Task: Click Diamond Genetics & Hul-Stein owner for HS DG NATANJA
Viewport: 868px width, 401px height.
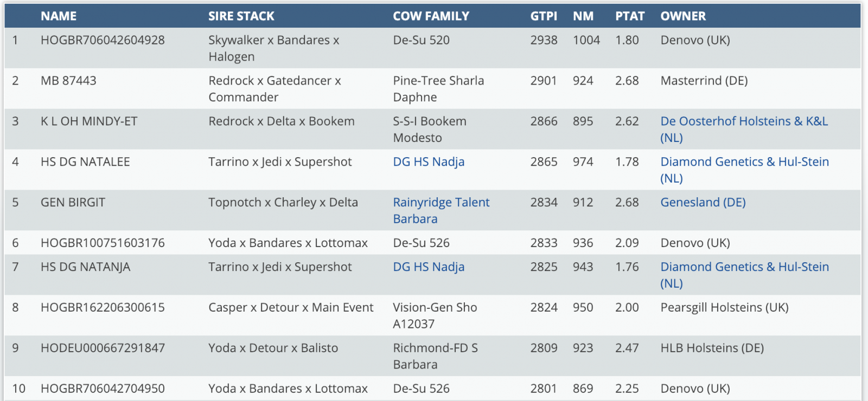Action: [744, 267]
